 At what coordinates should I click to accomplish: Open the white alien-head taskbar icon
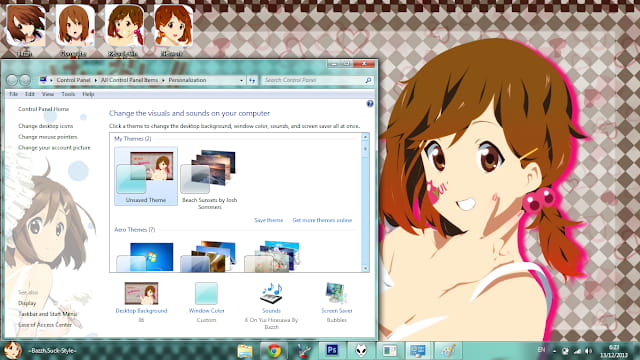pos(361,351)
